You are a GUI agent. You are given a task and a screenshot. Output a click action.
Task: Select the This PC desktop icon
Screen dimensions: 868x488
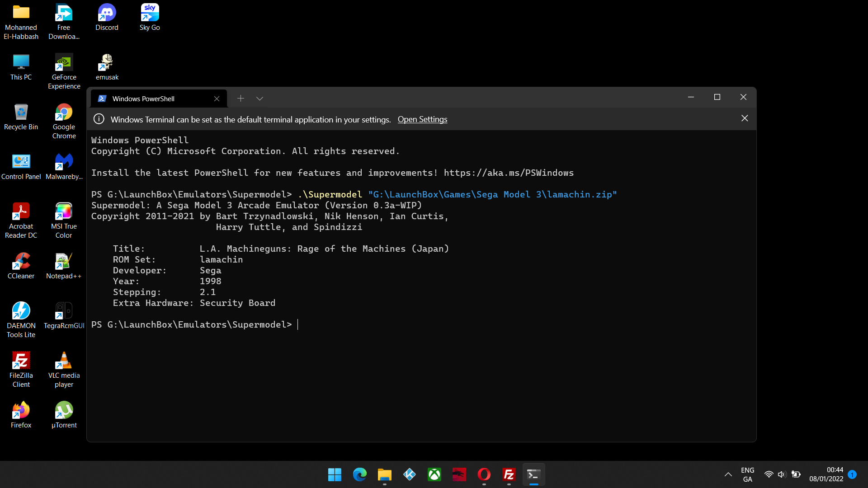coord(21,68)
